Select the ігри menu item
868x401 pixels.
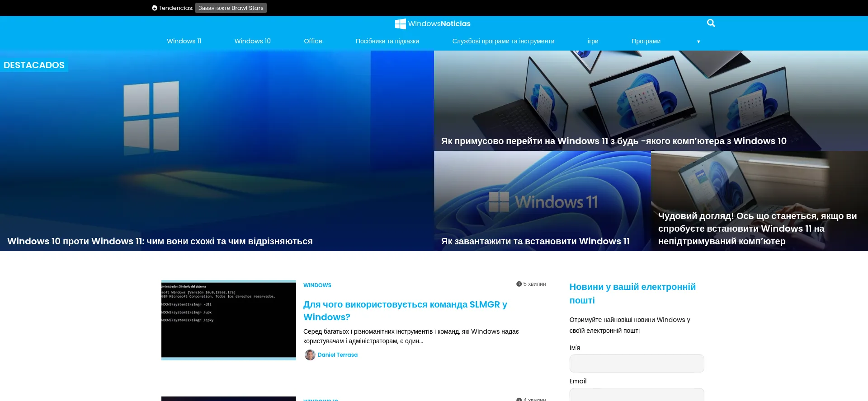[593, 41]
